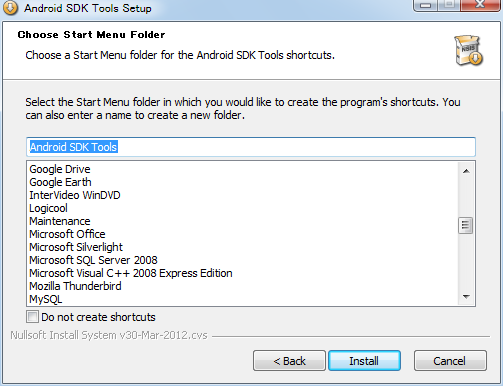The width and height of the screenshot is (503, 386).
Task: Go back with the Back button
Action: [x=289, y=361]
